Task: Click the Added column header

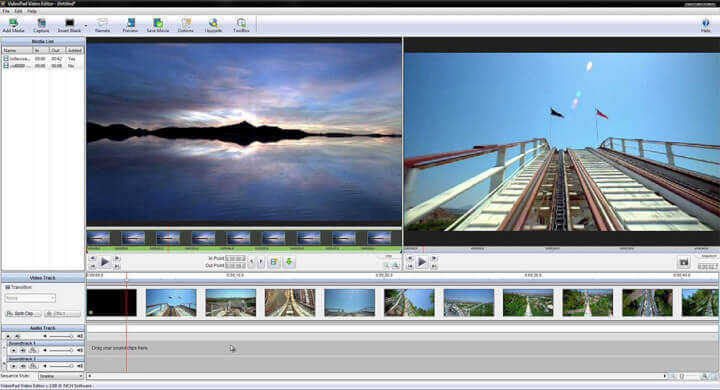Action: click(74, 50)
